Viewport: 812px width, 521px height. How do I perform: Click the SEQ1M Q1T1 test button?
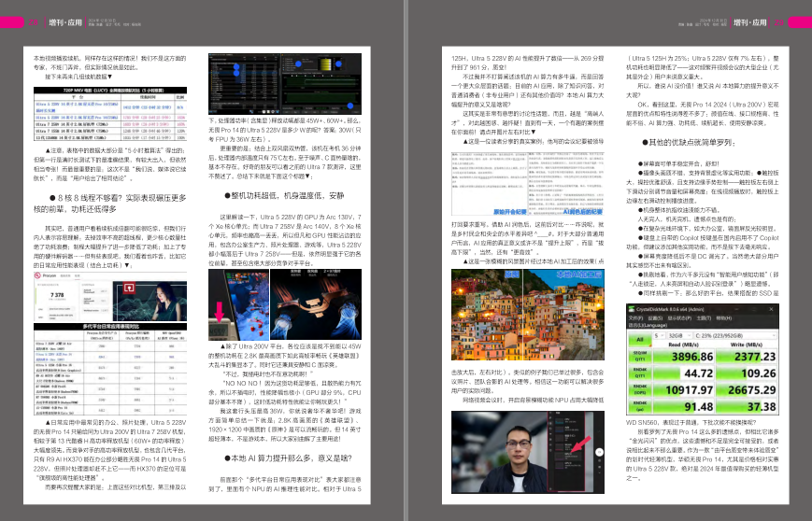pos(639,356)
